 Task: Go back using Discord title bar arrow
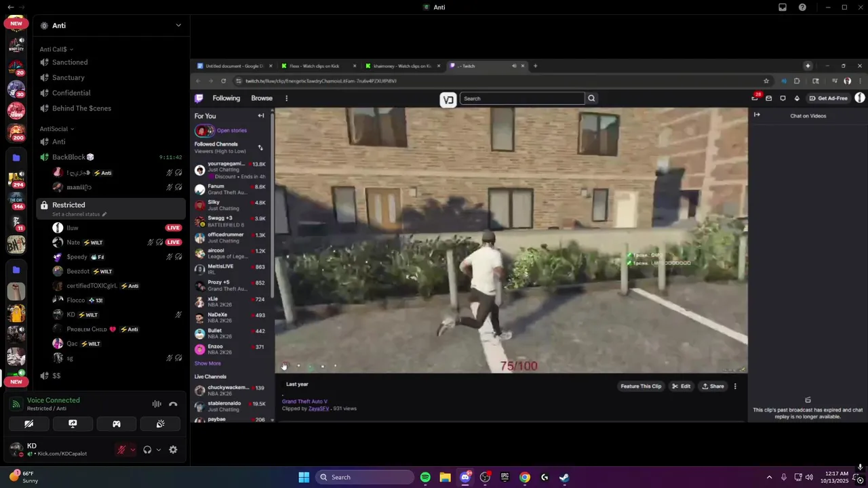click(x=10, y=7)
